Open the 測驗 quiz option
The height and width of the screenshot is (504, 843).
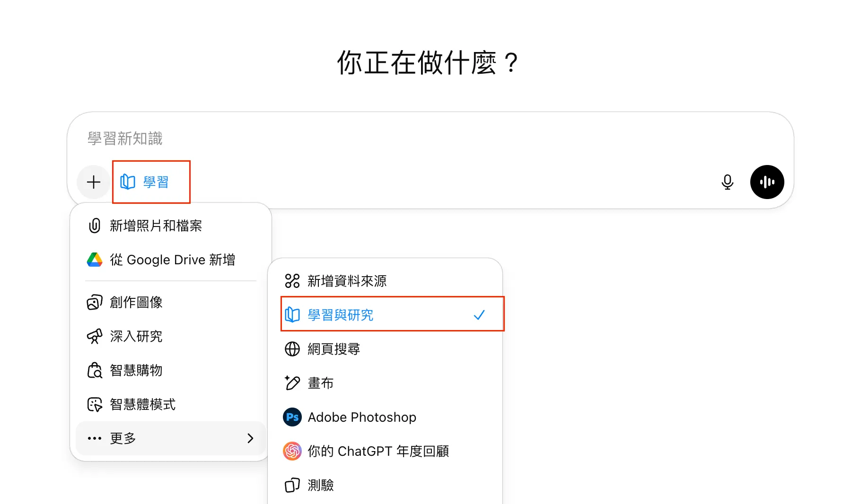click(x=321, y=485)
